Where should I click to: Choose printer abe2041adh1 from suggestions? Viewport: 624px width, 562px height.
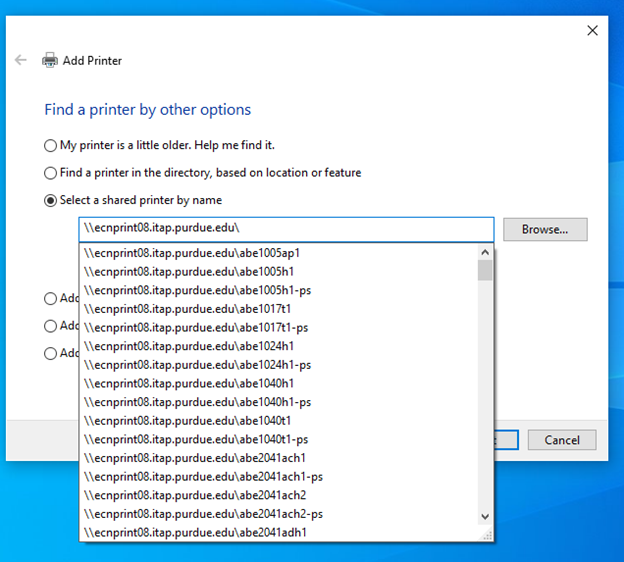click(279, 533)
